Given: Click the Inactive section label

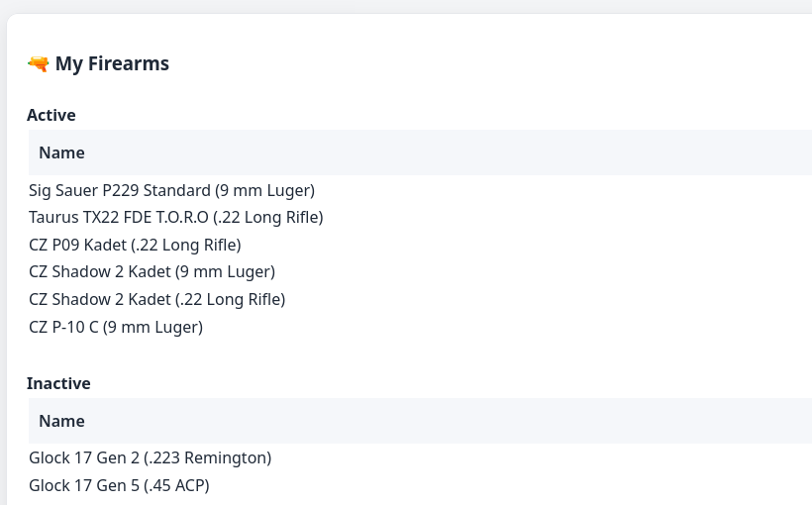Looking at the screenshot, I should click(58, 383).
